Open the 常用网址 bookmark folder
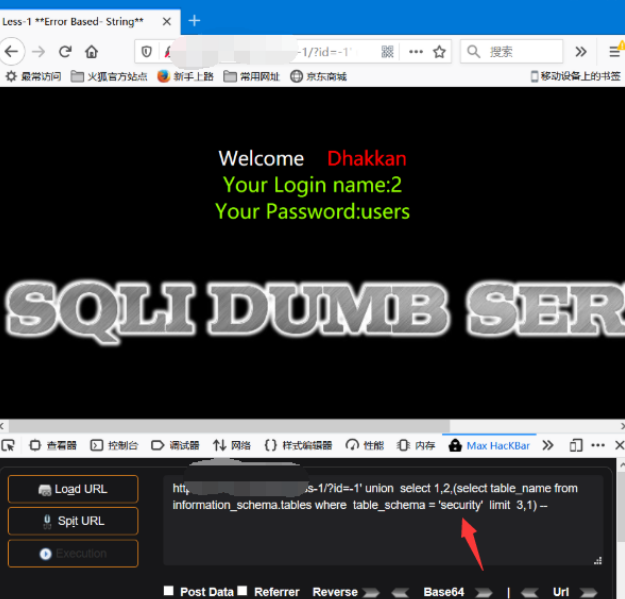 [251, 76]
